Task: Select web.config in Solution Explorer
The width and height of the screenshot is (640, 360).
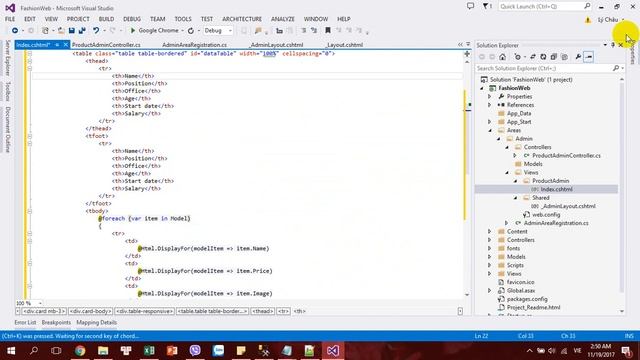Action: coord(546,215)
